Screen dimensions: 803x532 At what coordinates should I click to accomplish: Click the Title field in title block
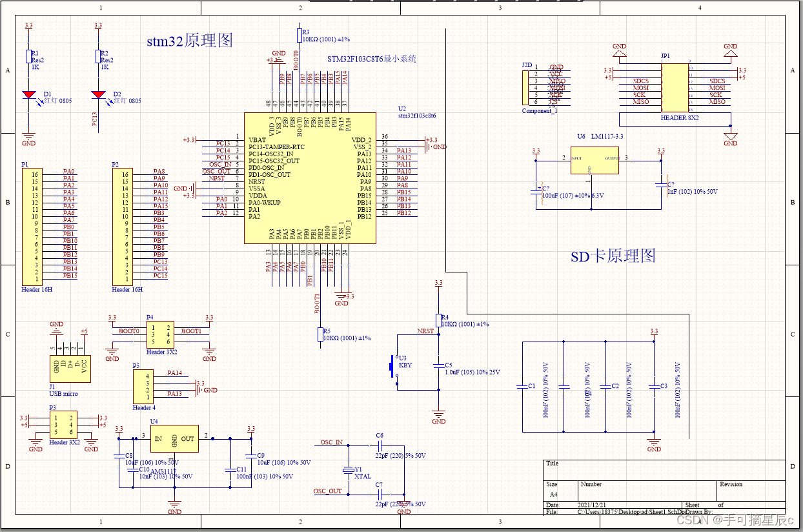click(663, 469)
